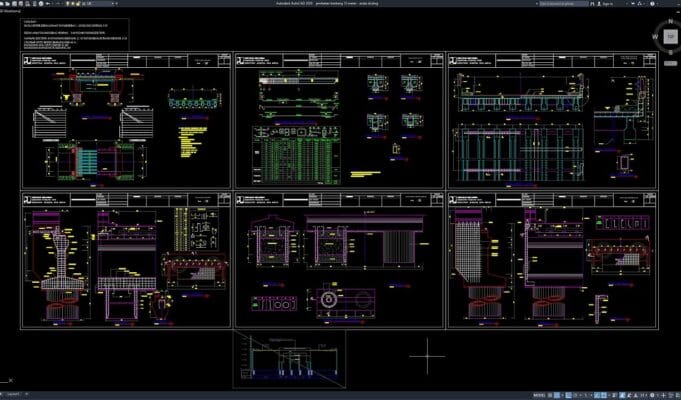This screenshot has width=681, height=400.
Task: Click the W compass direction on ViewCube
Action: [x=656, y=36]
